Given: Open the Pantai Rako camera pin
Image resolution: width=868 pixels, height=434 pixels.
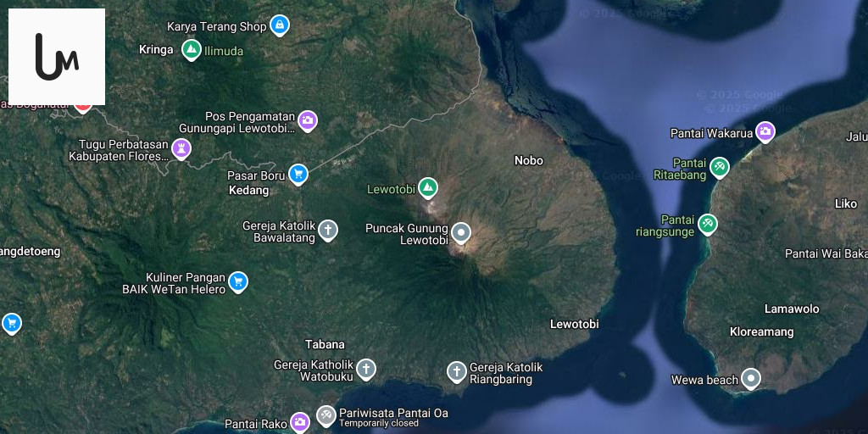Looking at the screenshot, I should [x=299, y=421].
